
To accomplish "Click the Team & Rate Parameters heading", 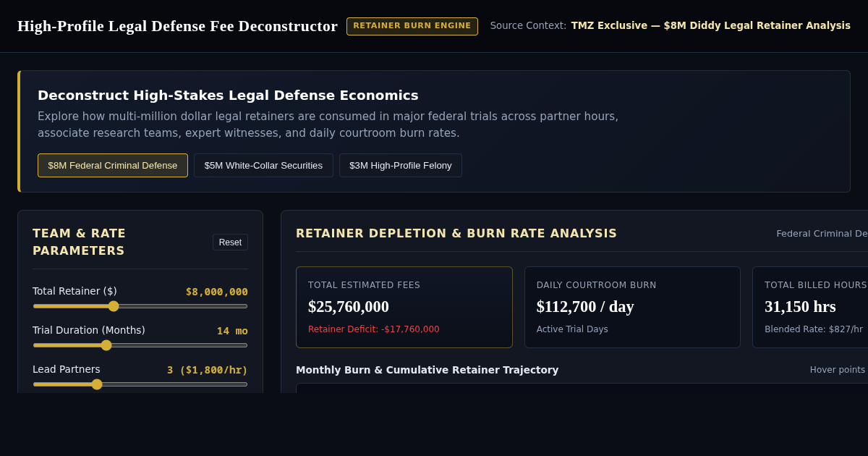I will point(80,242).
